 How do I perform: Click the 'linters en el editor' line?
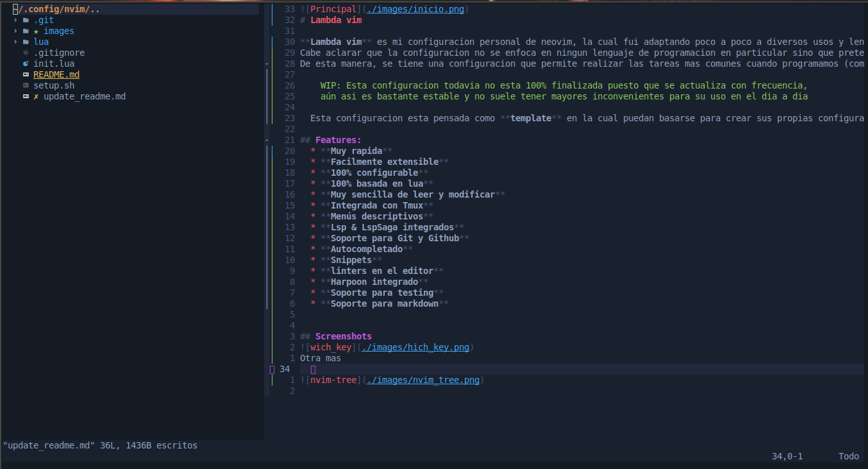[377, 271]
